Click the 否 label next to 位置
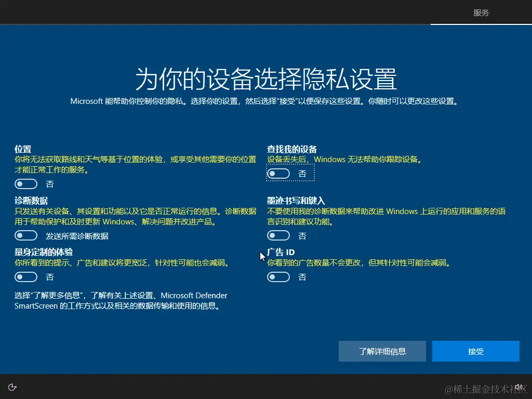Image resolution: width=532 pixels, height=399 pixels. click(x=50, y=183)
